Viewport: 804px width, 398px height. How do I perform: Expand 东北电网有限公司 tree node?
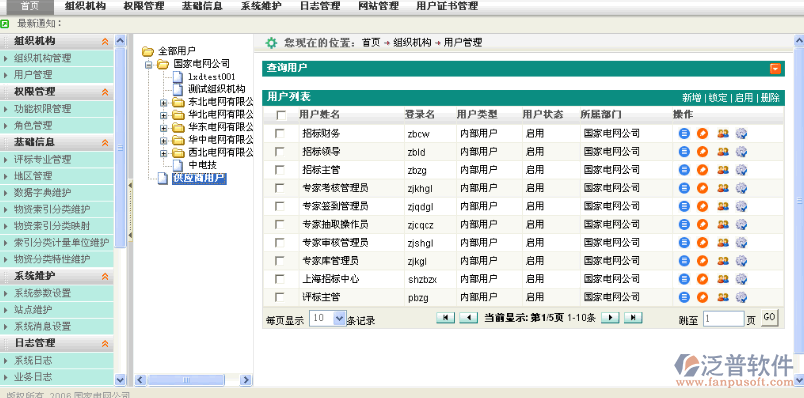pos(164,102)
